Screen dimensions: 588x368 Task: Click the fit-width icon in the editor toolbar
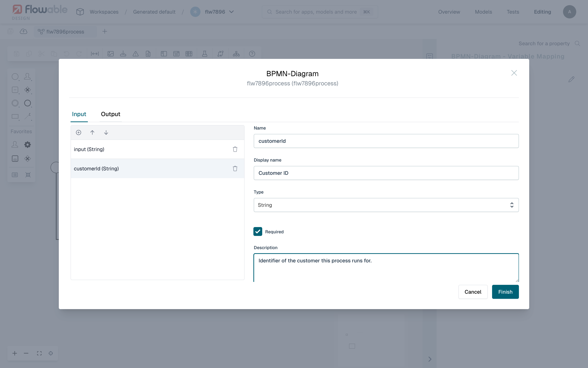click(95, 54)
